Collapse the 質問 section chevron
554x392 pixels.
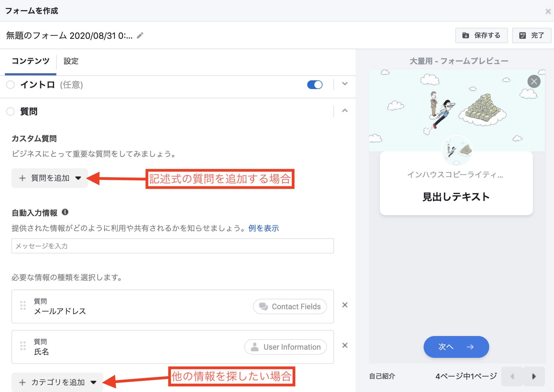click(345, 111)
